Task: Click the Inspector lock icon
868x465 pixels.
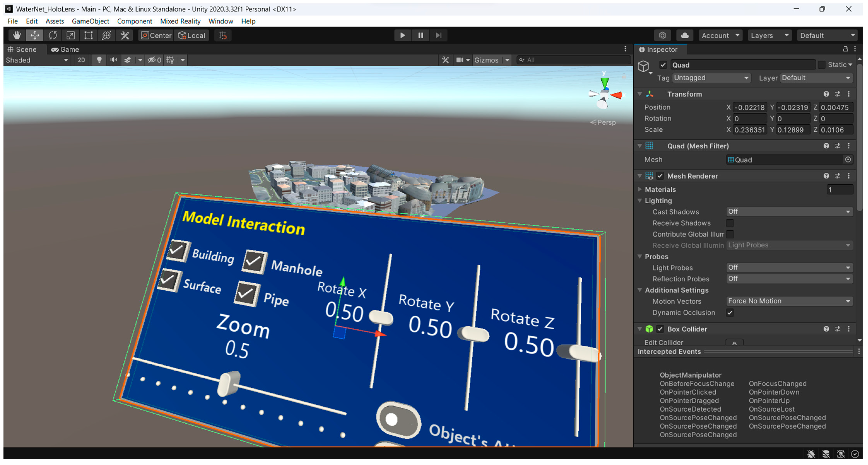Action: coord(845,49)
